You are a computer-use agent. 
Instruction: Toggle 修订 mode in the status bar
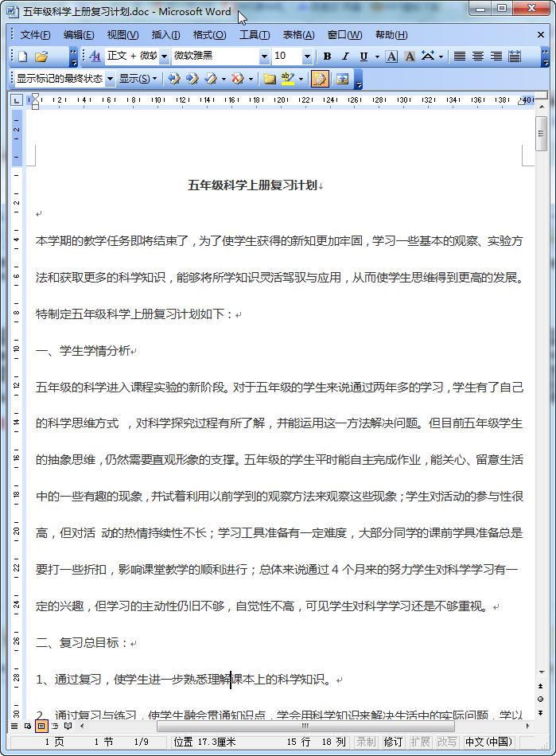(x=393, y=742)
